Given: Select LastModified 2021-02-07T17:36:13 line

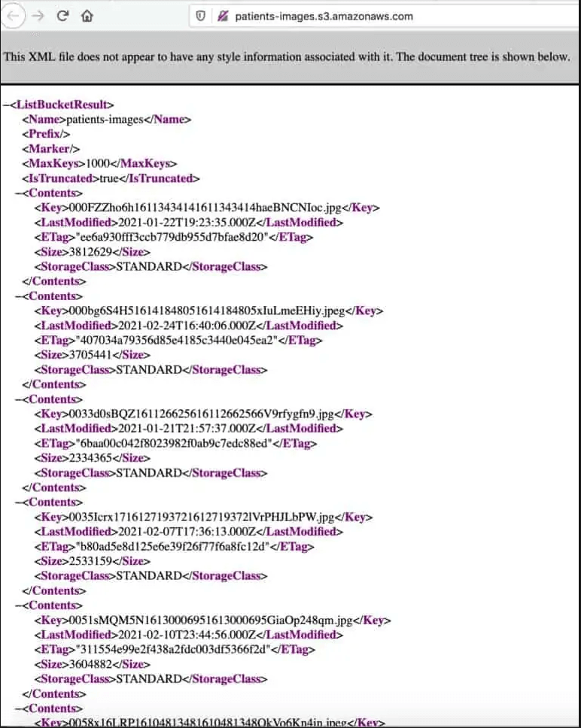Looking at the screenshot, I should 189,531.
